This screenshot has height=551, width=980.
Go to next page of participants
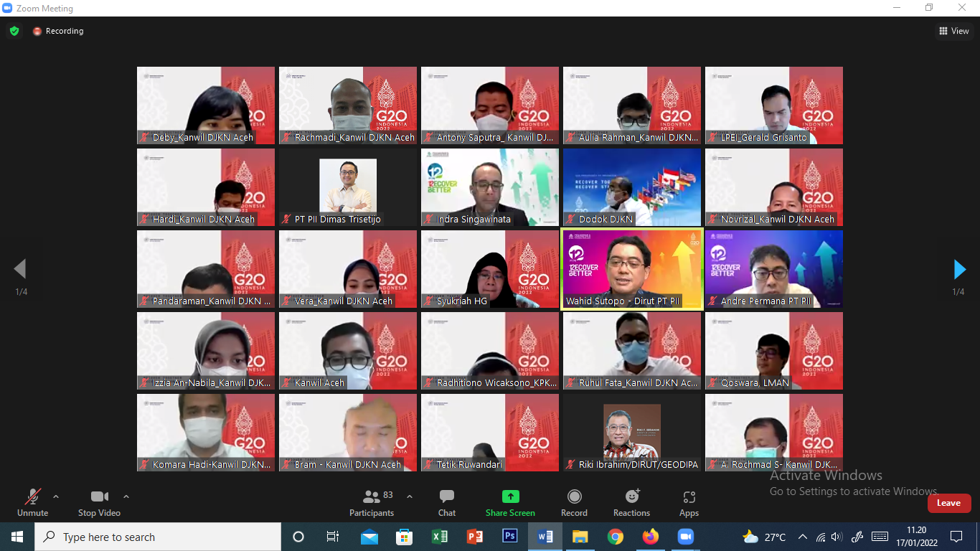[x=959, y=270]
